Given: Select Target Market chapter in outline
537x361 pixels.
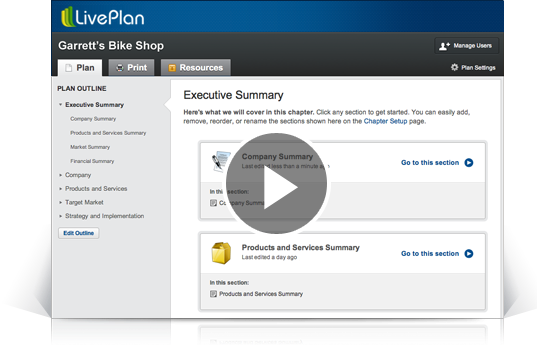Looking at the screenshot, I should coord(84,202).
